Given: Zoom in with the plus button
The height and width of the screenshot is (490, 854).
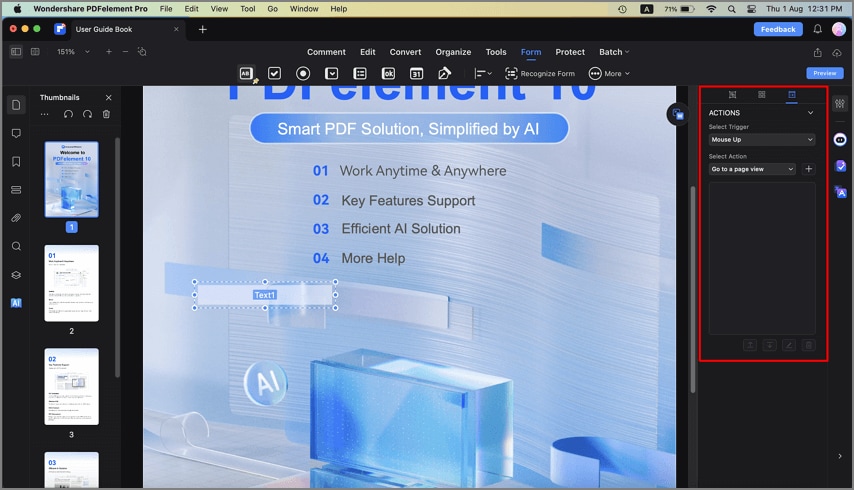Looking at the screenshot, I should click(x=109, y=52).
